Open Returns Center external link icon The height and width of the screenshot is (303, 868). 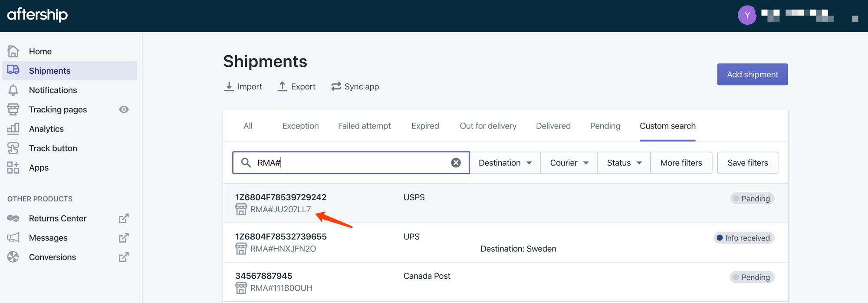[x=124, y=218]
